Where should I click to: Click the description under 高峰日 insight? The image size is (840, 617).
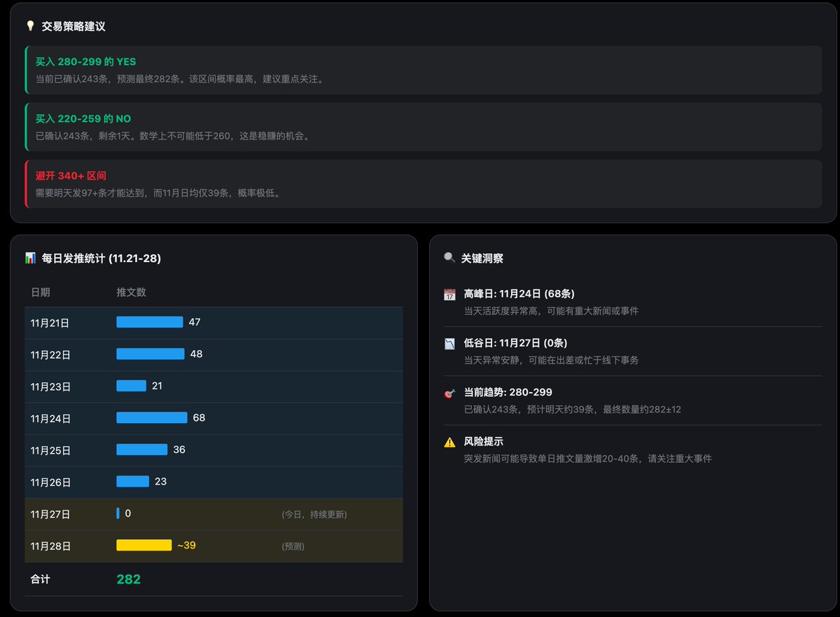[552, 311]
